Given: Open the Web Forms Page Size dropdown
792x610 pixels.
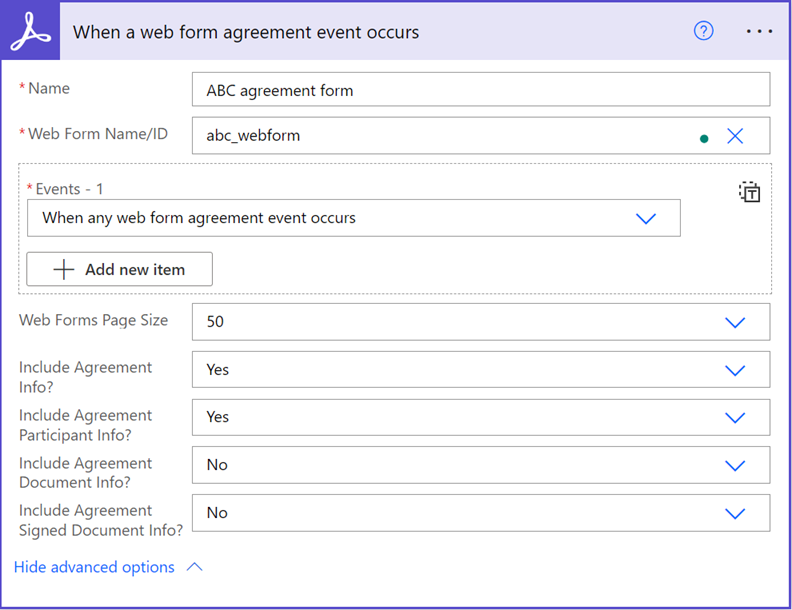Looking at the screenshot, I should (735, 322).
